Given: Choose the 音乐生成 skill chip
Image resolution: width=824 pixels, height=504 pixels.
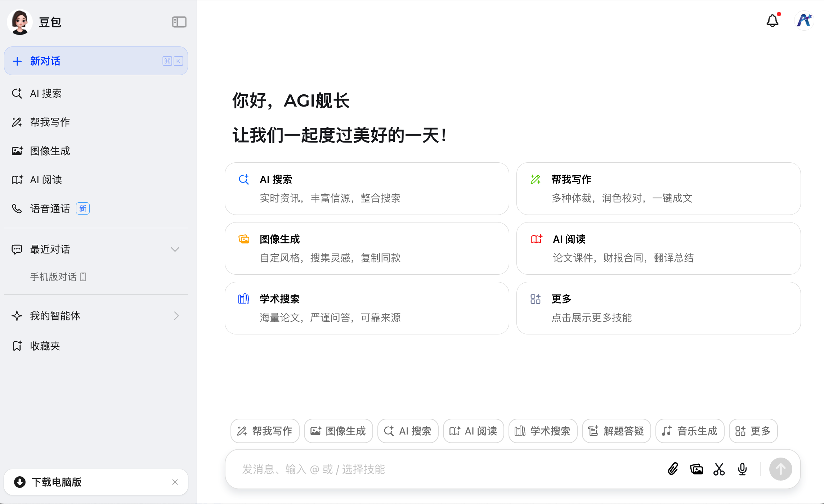Looking at the screenshot, I should tap(690, 431).
